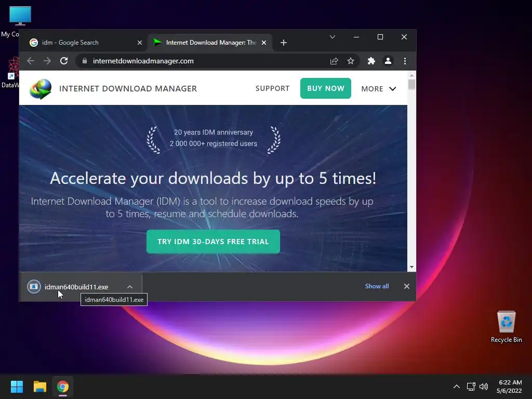Click the Accelerate your downloads headline
Screen dimensions: 532x399
click(213, 178)
